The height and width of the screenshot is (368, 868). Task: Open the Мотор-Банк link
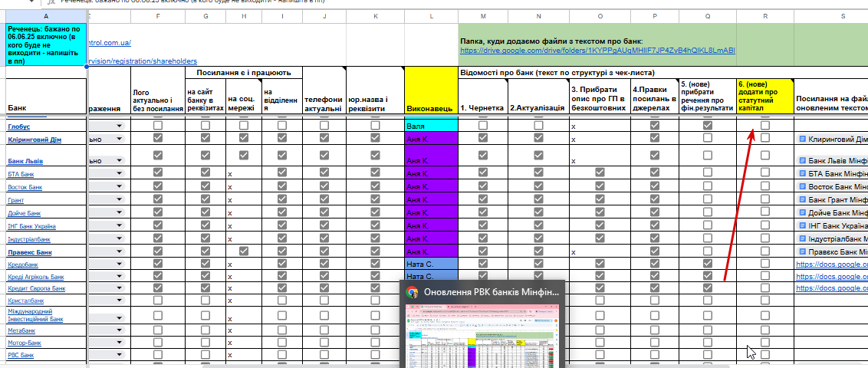pos(25,343)
